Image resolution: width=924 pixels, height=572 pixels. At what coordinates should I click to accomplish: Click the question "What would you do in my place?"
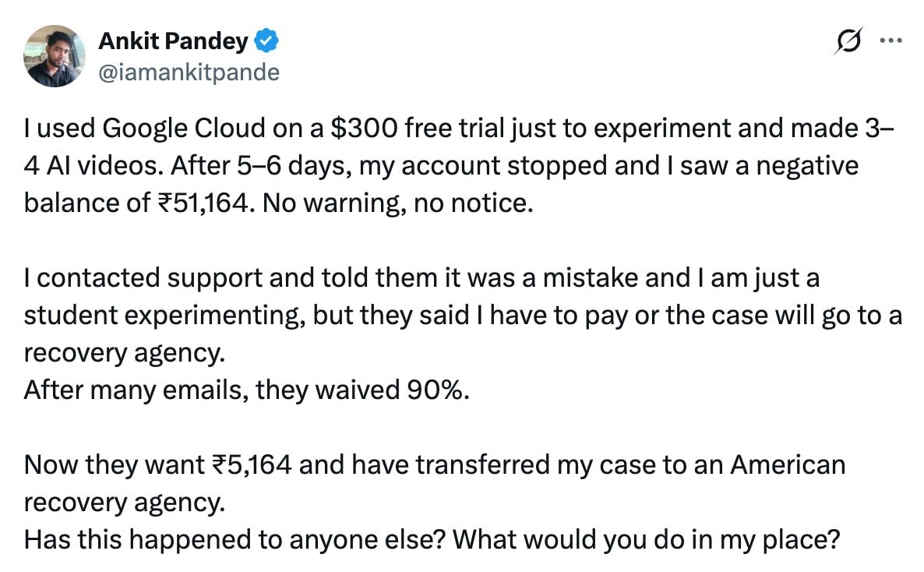646,540
